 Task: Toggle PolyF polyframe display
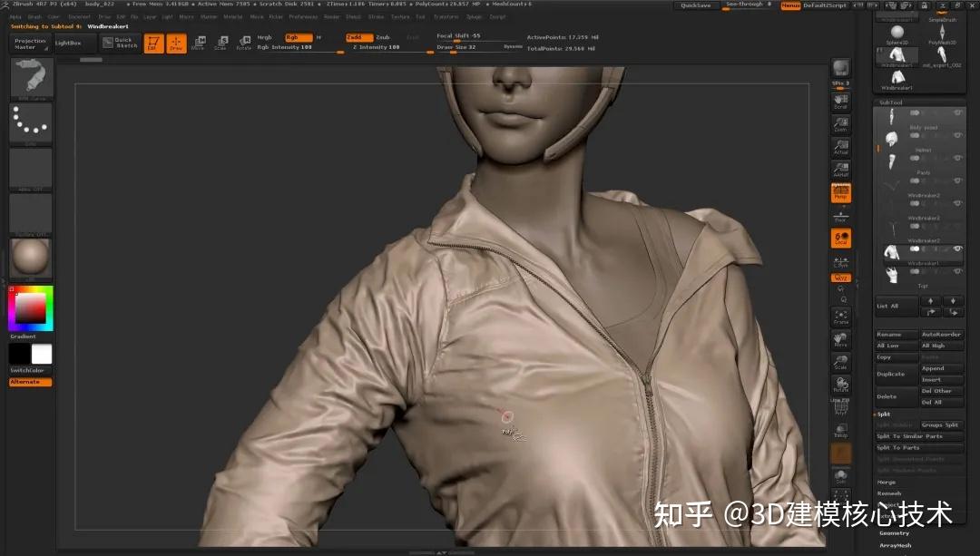840,407
